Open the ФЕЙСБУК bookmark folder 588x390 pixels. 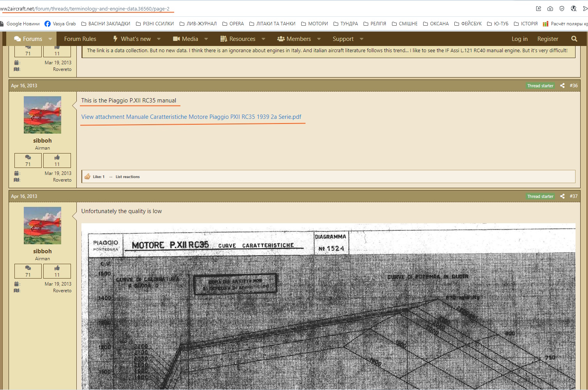[468, 24]
